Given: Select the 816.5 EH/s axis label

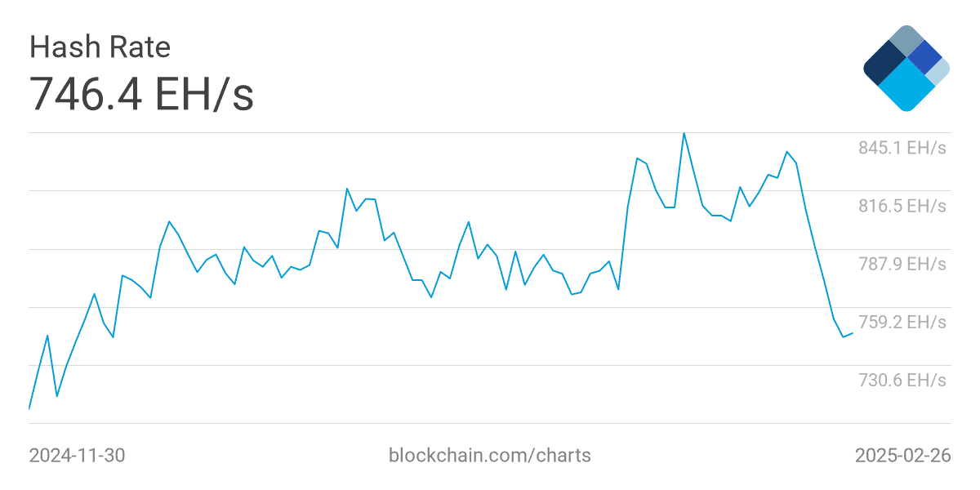Looking at the screenshot, I should [902, 206].
